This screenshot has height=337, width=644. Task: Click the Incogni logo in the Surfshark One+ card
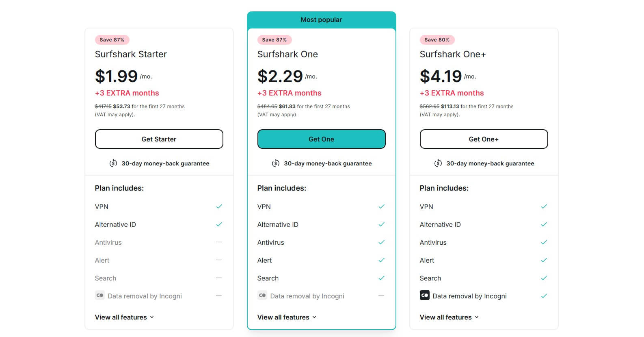(425, 296)
